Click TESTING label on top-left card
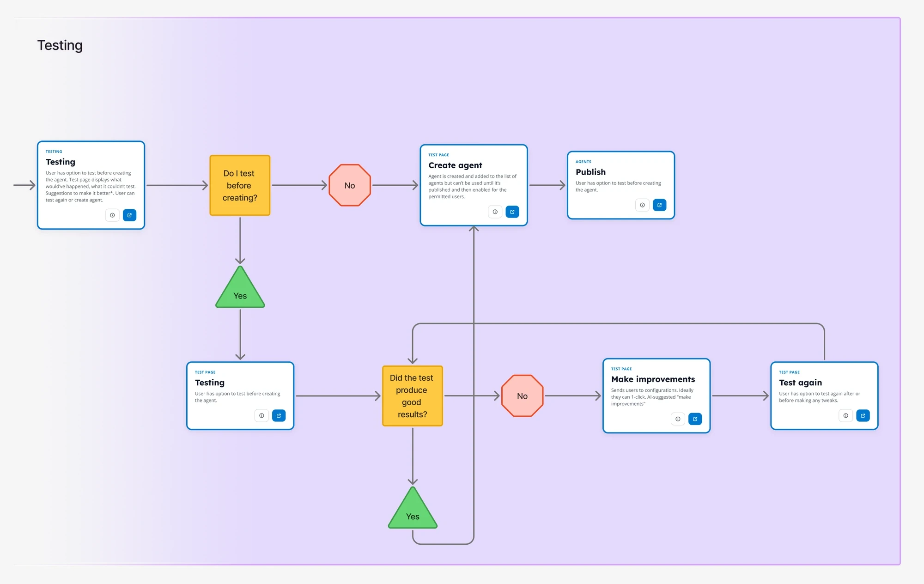Screen dimensions: 924x584 point(54,152)
